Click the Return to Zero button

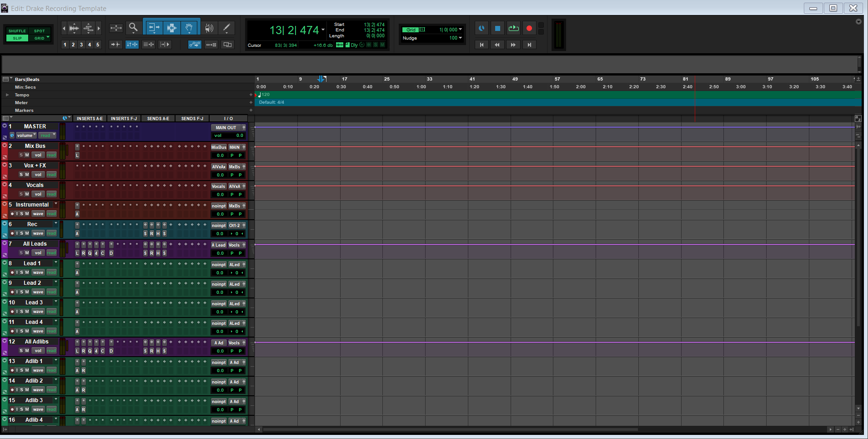(x=482, y=45)
